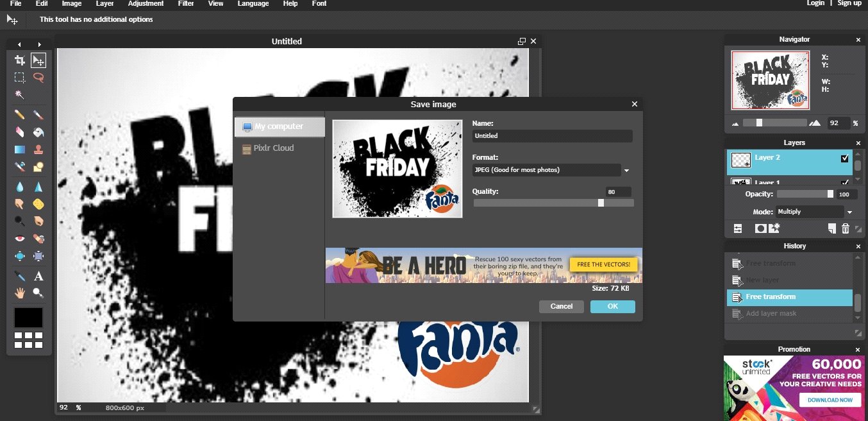Click the FREE THE VECTORS! ad button
Screen dimensions: 868x421
pyautogui.click(x=603, y=264)
